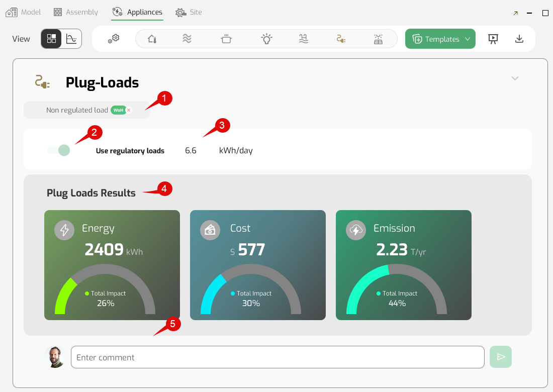The image size is (553, 392).
Task: Click the Plug-Loads header plug icon
Action: pos(42,82)
